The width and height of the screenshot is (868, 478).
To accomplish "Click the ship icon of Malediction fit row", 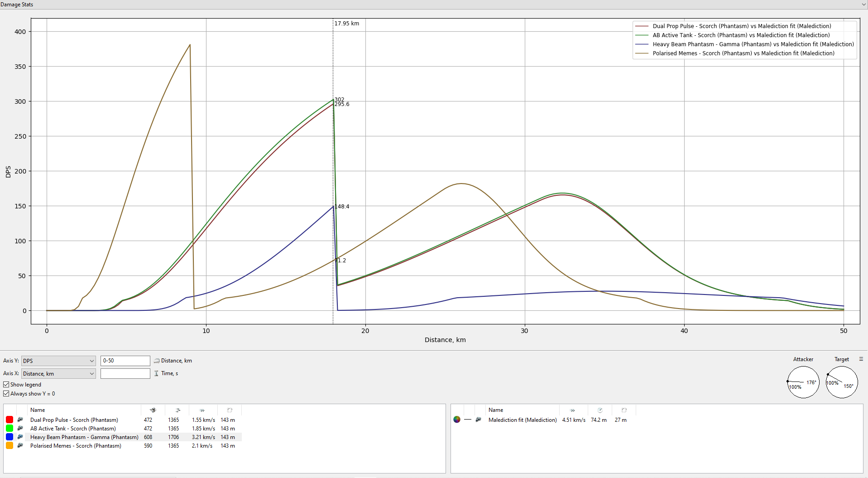I will [x=478, y=420].
